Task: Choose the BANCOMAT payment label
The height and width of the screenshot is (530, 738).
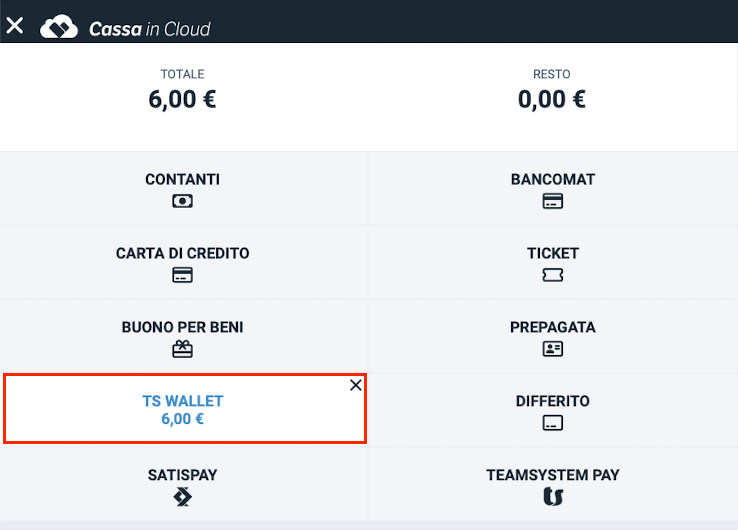Action: click(552, 180)
